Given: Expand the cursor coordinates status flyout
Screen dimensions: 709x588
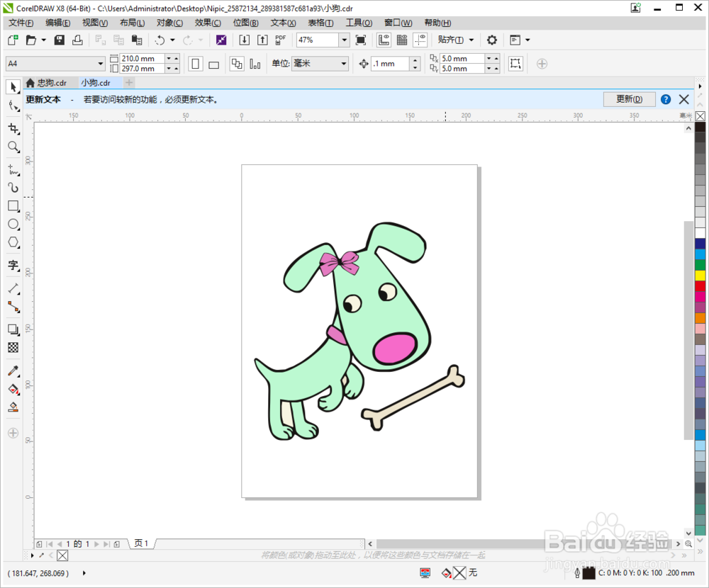Looking at the screenshot, I should point(84,573).
